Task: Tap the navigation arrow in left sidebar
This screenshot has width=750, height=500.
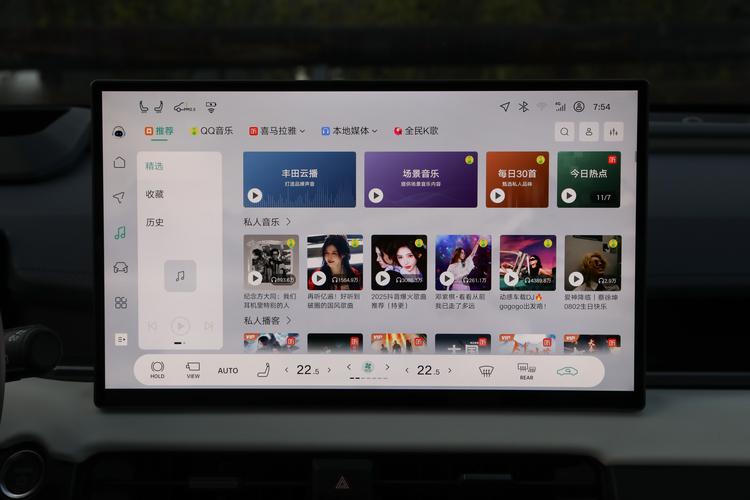Action: point(120,197)
